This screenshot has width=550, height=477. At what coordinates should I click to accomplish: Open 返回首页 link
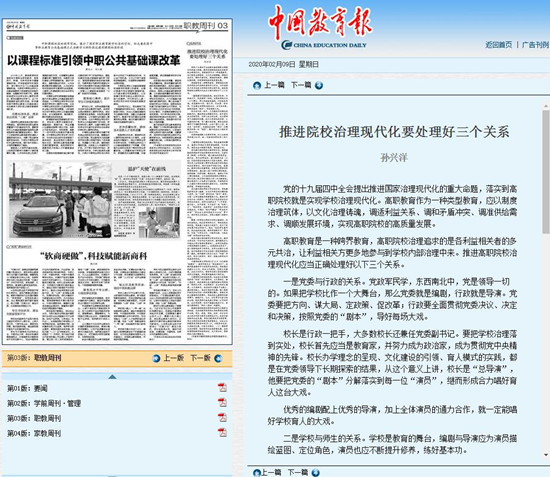(x=498, y=45)
